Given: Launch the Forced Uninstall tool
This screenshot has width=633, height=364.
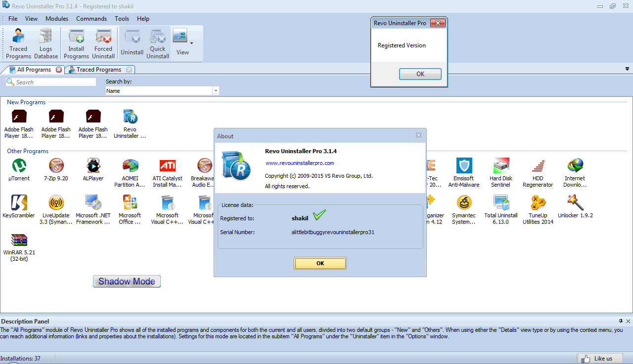Looking at the screenshot, I should point(103,44).
